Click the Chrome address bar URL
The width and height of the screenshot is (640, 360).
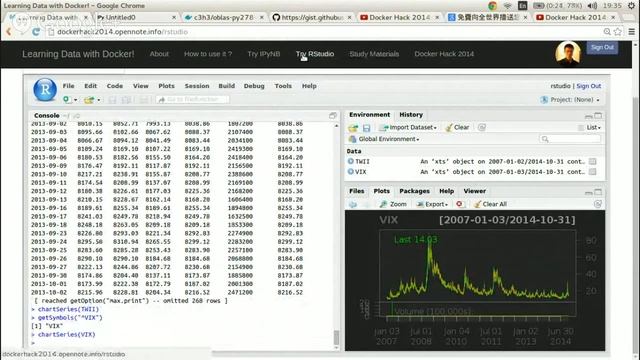coord(122,32)
